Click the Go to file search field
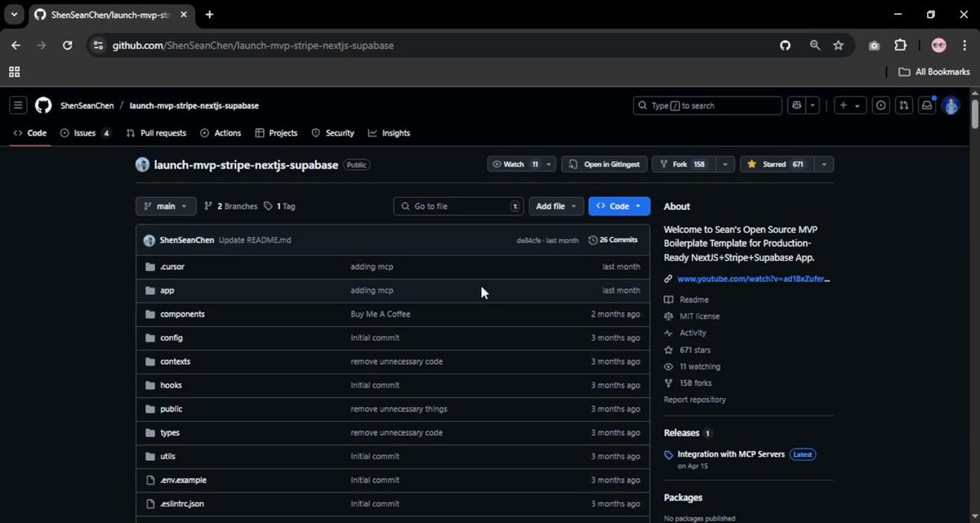Image resolution: width=980 pixels, height=523 pixels. (458, 207)
